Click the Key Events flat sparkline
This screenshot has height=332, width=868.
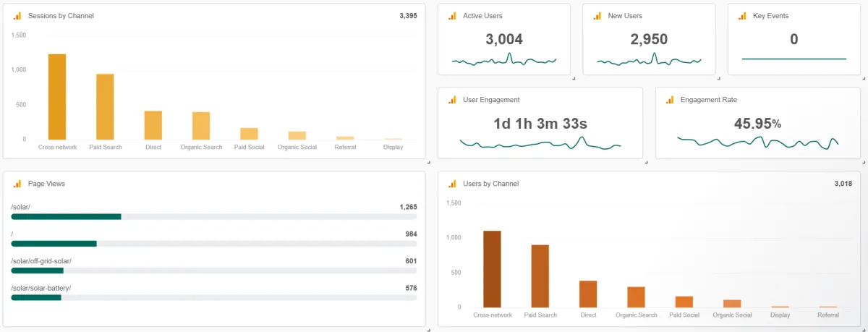793,59
